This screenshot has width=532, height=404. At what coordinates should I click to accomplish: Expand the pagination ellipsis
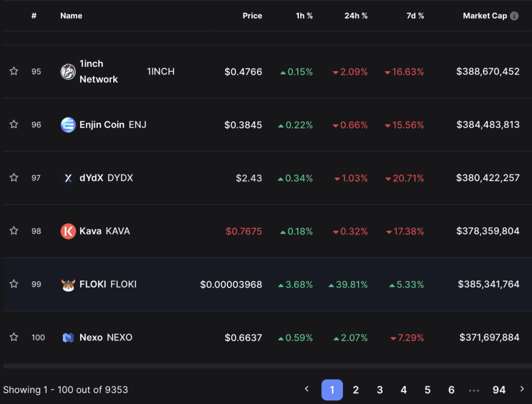tap(474, 390)
